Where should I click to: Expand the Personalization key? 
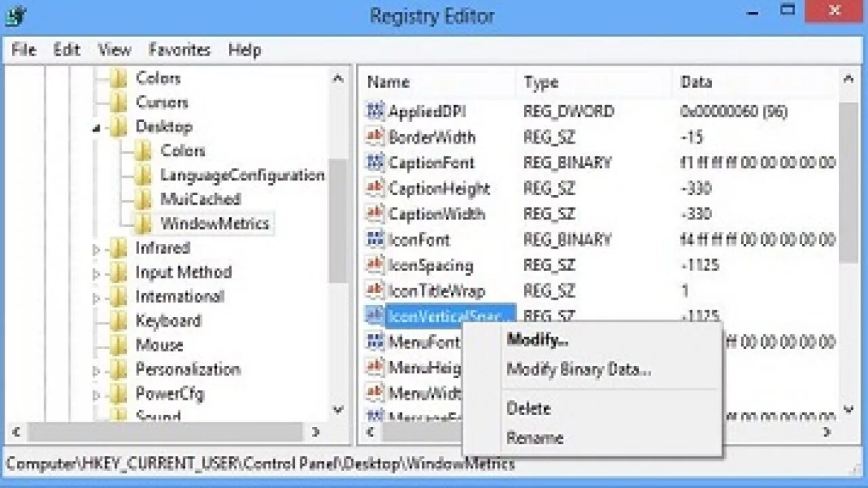coord(96,371)
